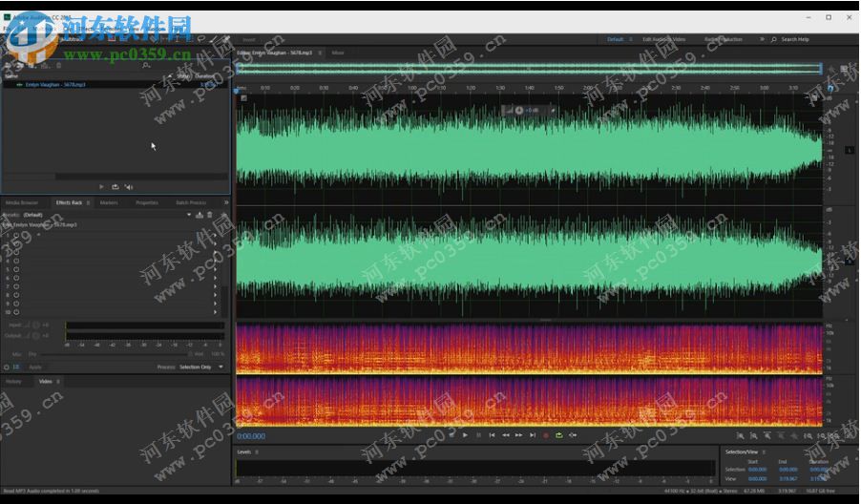Open the Selection/View panel menu icon
The width and height of the screenshot is (861, 504).
(x=764, y=451)
